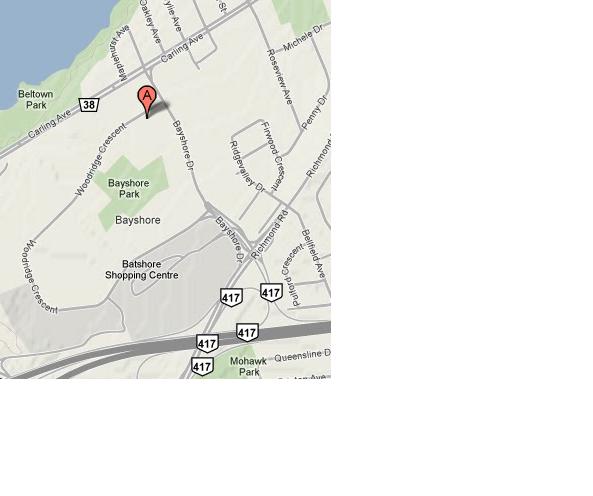Click the Bellfield Ave street label
This screenshot has width=593, height=496.
pos(314,254)
